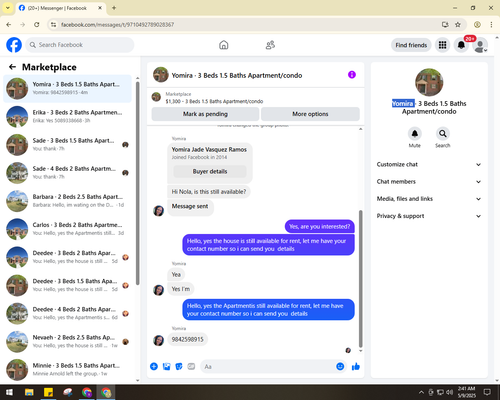Image resolution: width=500 pixels, height=400 pixels.
Task: Show hidden system tray icons
Action: (421, 392)
